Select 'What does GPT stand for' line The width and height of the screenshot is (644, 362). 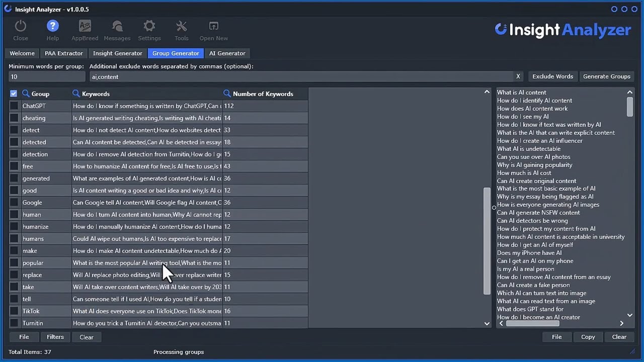(530, 309)
